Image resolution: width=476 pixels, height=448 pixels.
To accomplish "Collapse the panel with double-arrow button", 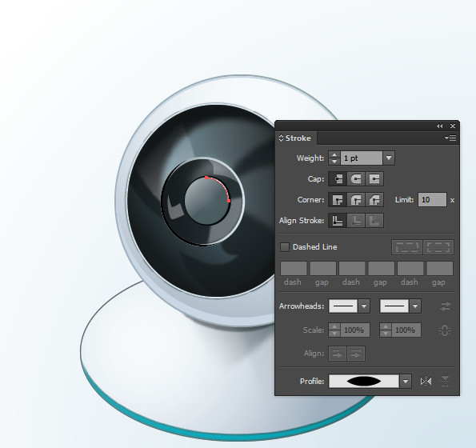I will point(439,126).
